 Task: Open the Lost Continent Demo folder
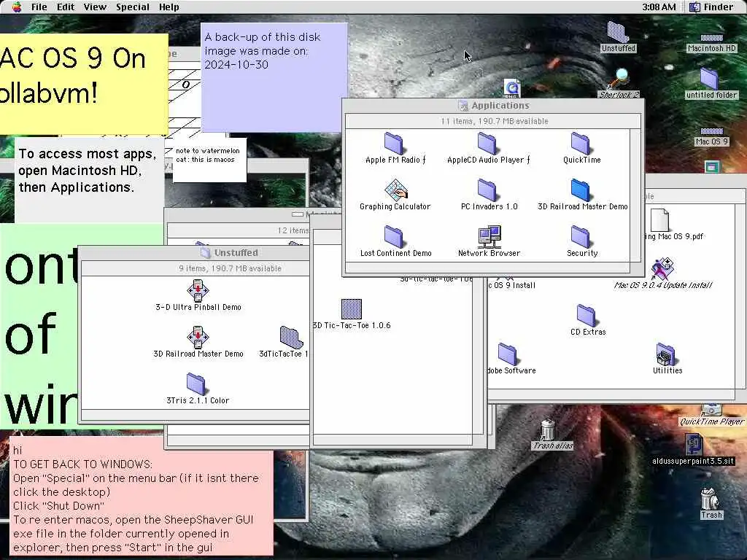(394, 237)
